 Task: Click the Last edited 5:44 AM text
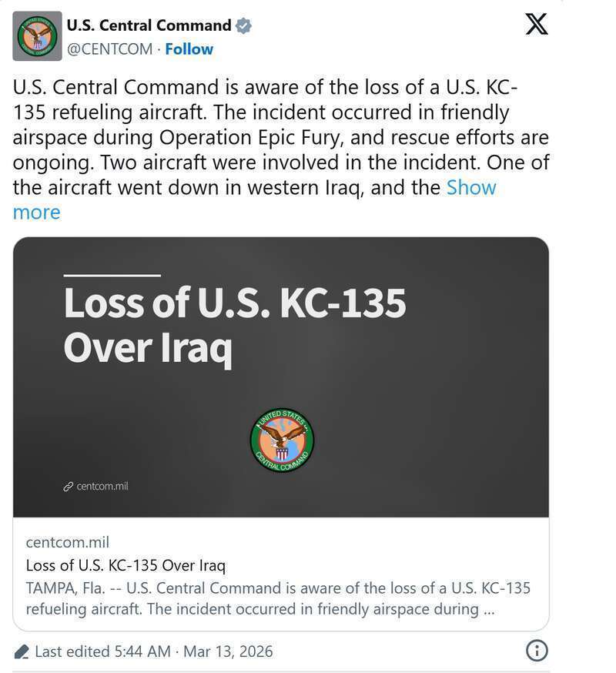102,651
